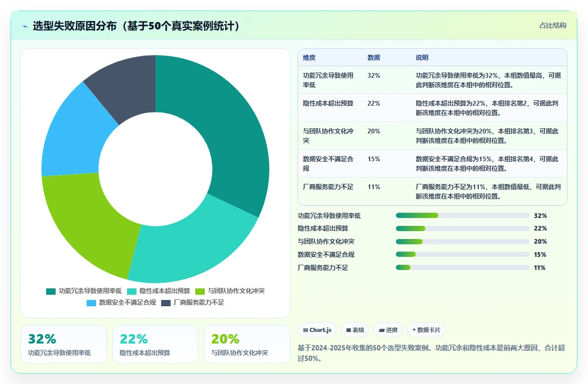Screen dimensions: 588x384
Task: Click the 15% value in the table
Action: [x=374, y=159]
